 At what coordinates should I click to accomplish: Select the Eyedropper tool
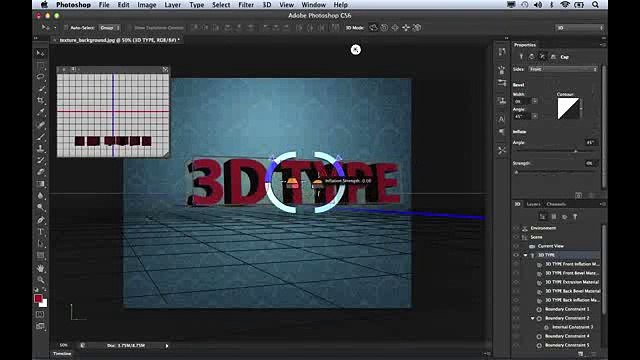click(x=40, y=112)
